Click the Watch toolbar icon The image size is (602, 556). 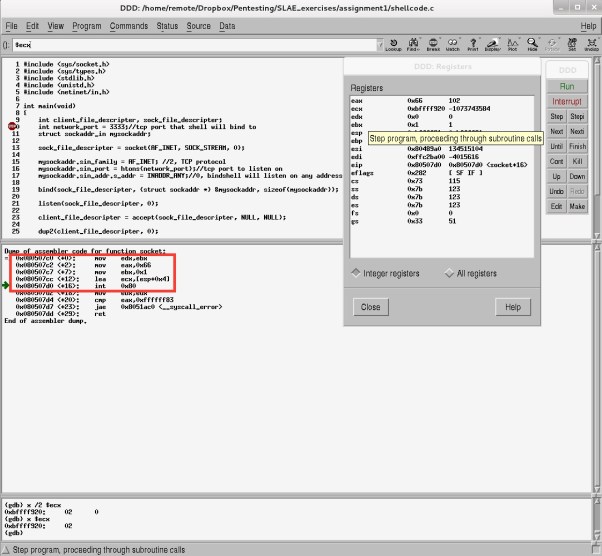(x=452, y=44)
